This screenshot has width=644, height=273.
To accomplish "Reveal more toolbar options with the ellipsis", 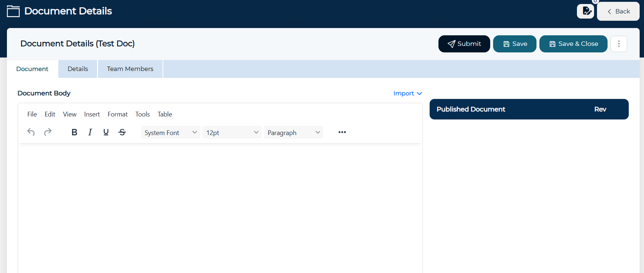I will pyautogui.click(x=342, y=132).
